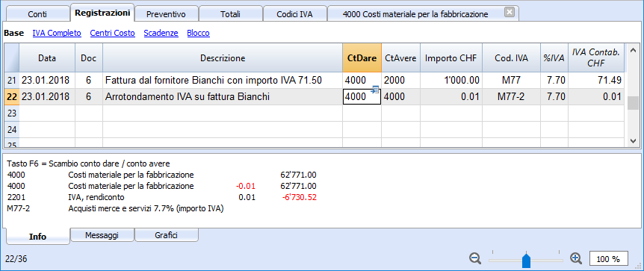
Task: Click the Doc column header
Action: [x=89, y=58]
